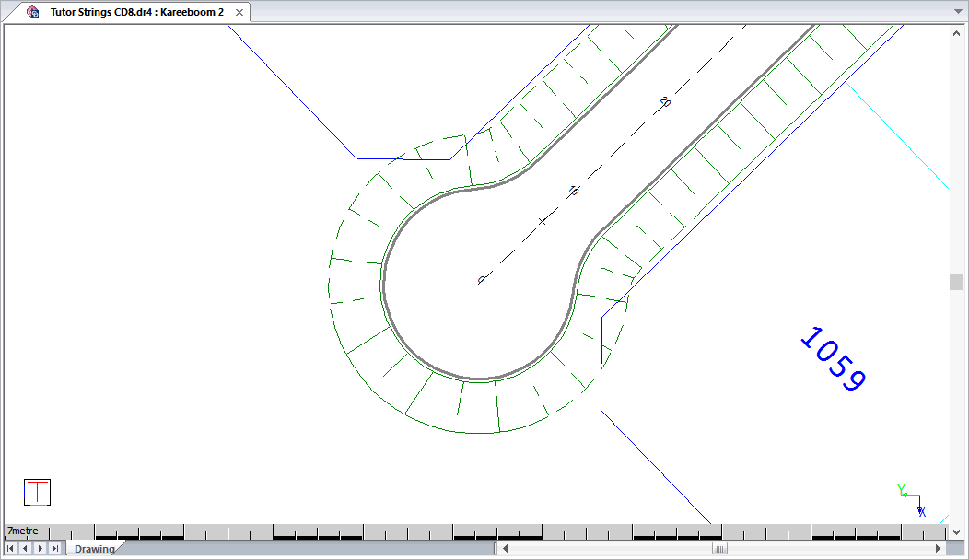This screenshot has height=560, width=969.
Task: Click the horizontal scrollbar right arrow
Action: 938,549
